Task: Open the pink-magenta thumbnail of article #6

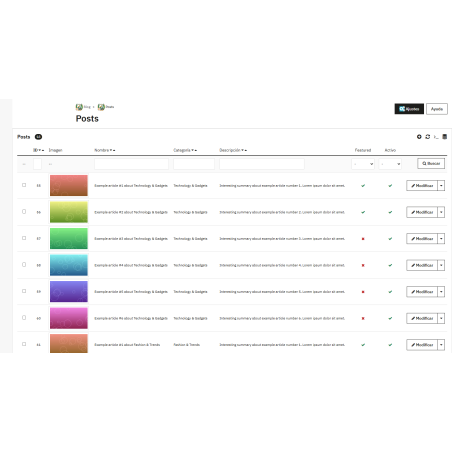Action: [x=69, y=318]
